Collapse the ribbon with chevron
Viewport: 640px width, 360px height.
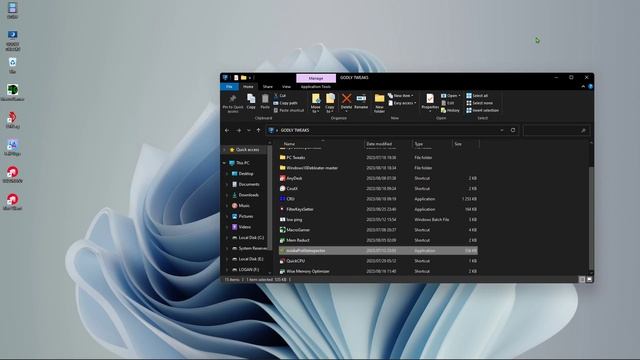[x=583, y=87]
